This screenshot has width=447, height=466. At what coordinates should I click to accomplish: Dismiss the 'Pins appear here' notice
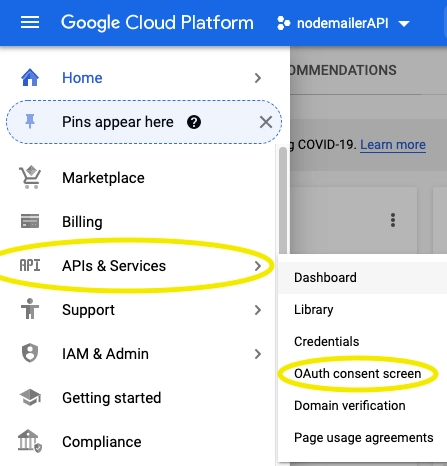click(x=266, y=122)
